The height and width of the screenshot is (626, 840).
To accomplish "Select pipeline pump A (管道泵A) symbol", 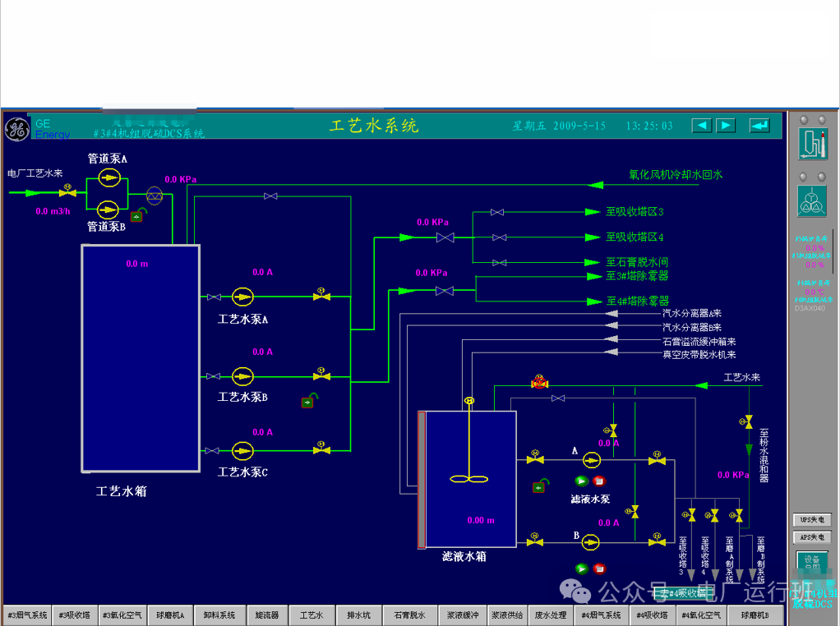I will [x=109, y=177].
